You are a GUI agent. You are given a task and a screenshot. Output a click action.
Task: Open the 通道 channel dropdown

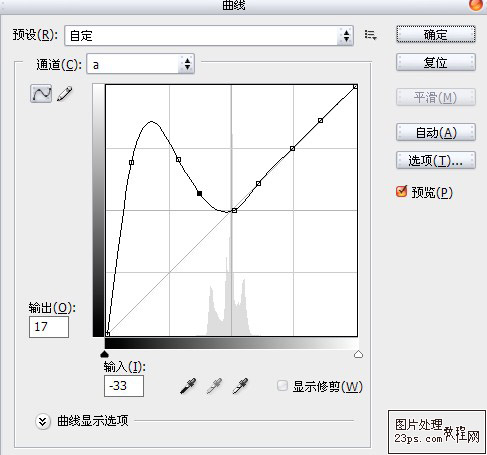point(140,64)
